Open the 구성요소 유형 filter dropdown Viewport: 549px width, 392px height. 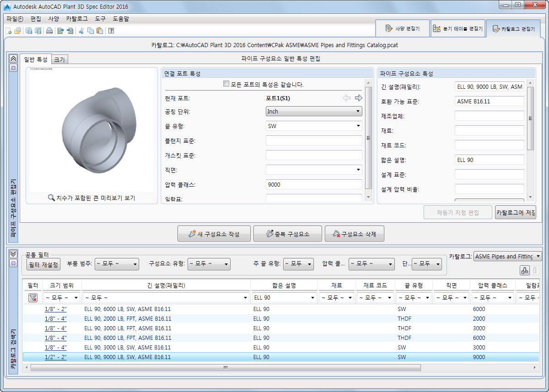pyautogui.click(x=209, y=264)
